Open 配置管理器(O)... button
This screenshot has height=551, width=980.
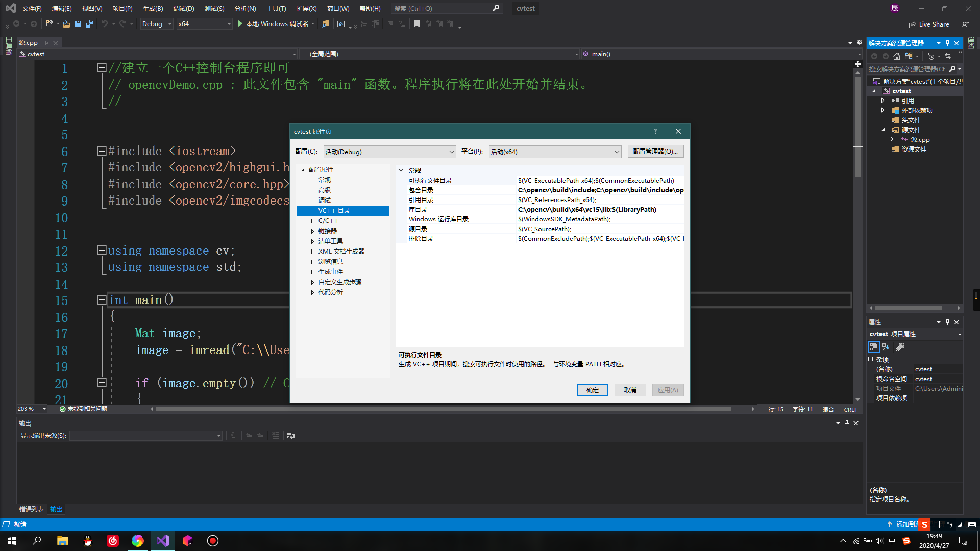(x=655, y=152)
